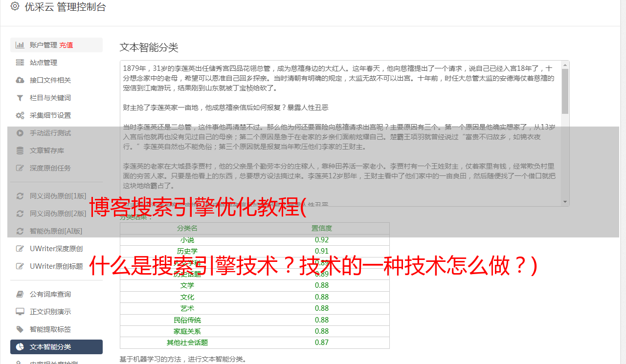Open 智能伪原创[AI版] tool
The width and height of the screenshot is (626, 364).
[56, 231]
